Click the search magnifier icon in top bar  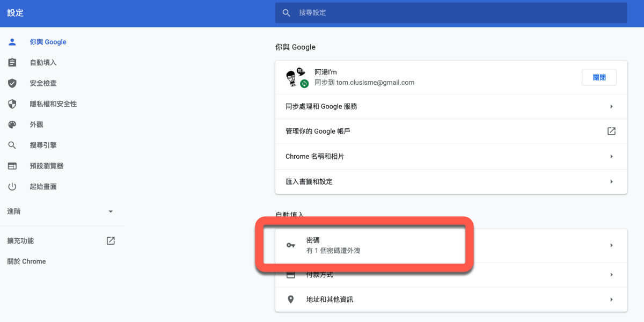[x=287, y=12]
